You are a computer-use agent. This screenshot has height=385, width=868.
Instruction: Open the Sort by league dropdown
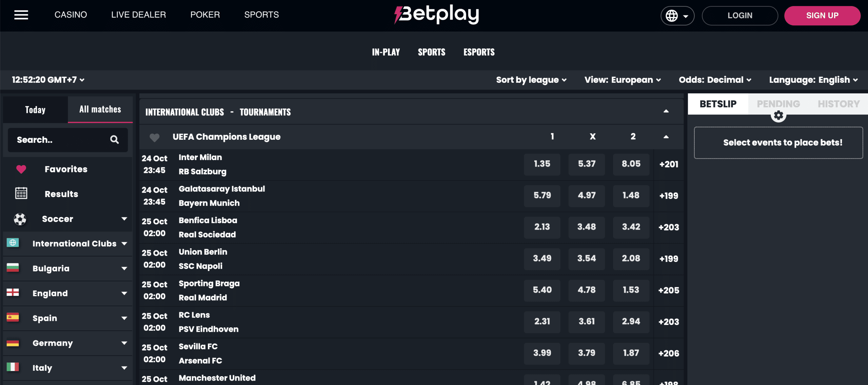click(x=531, y=80)
